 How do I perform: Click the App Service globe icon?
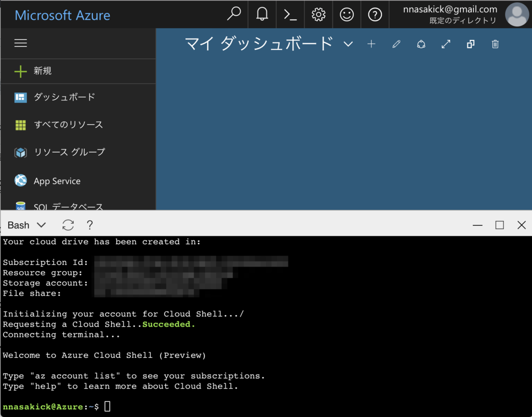coord(20,180)
